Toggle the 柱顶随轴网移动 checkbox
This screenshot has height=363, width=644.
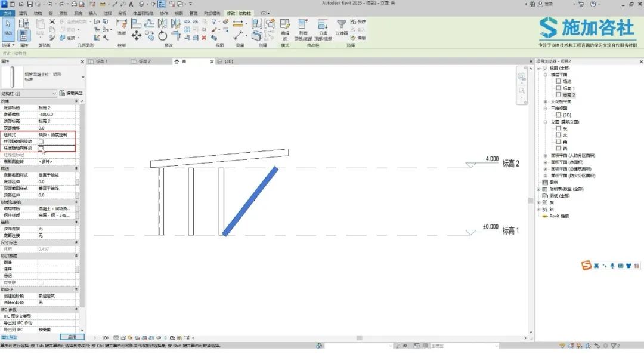[41, 141]
